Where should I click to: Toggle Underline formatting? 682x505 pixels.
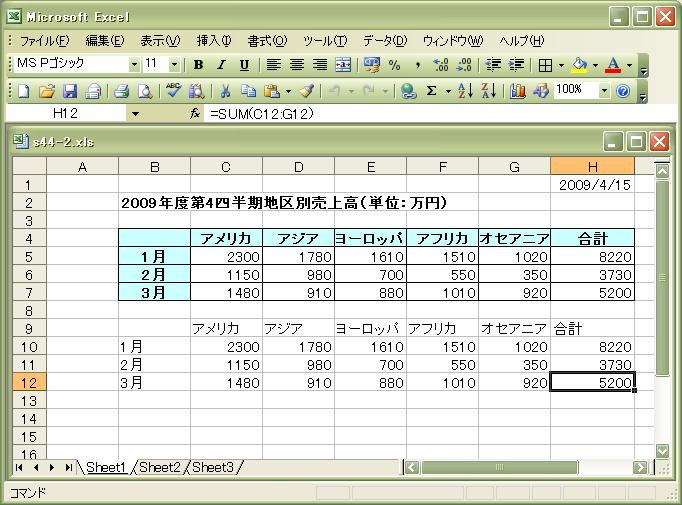(244, 65)
